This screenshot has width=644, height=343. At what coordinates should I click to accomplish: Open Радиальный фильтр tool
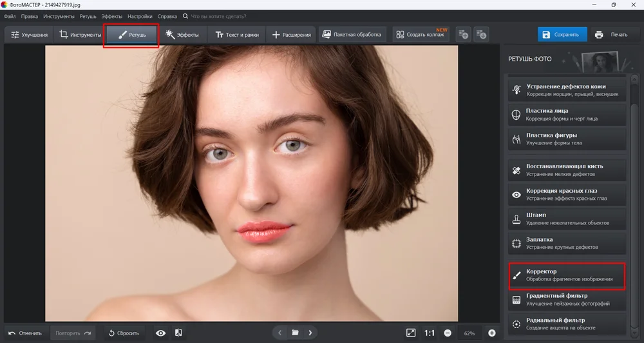[567, 324]
